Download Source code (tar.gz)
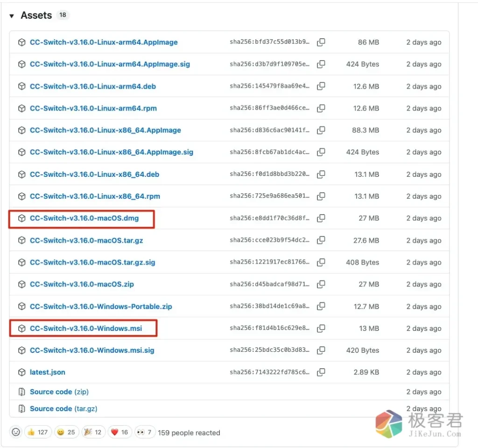The width and height of the screenshot is (478, 448). coord(63,408)
